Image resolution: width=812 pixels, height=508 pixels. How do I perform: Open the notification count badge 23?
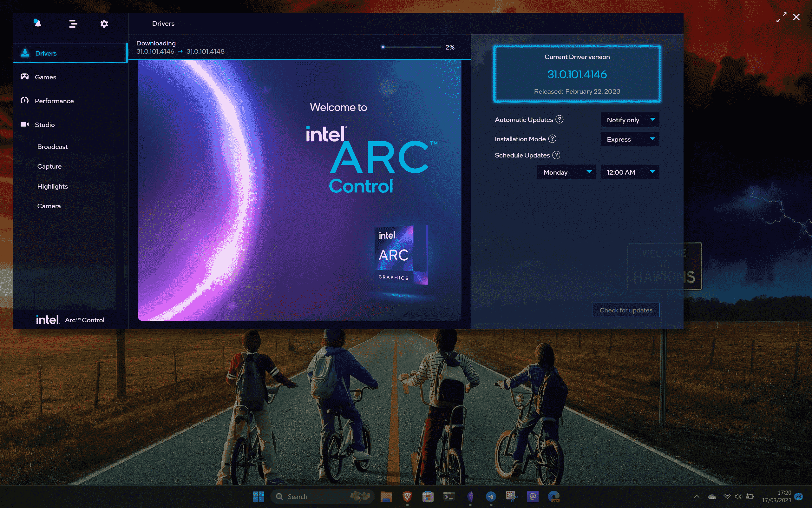799,497
